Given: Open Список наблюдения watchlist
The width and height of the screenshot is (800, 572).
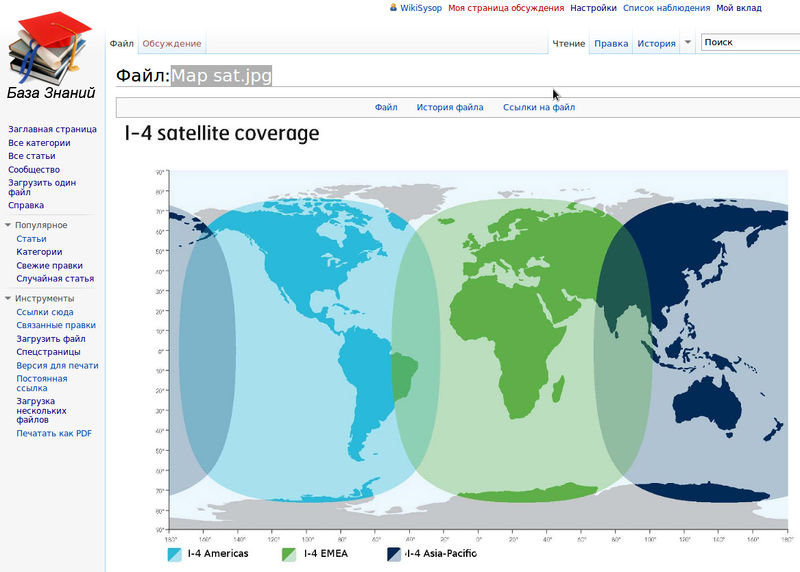Looking at the screenshot, I should 666,8.
